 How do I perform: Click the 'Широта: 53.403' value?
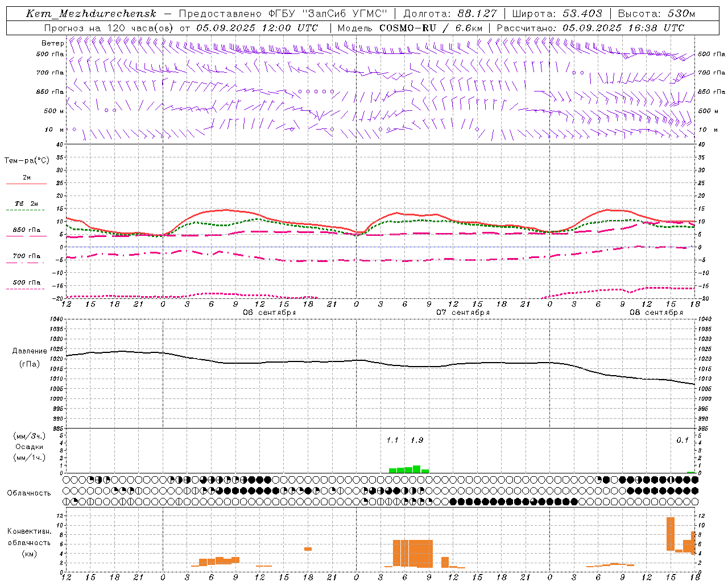coord(557,14)
